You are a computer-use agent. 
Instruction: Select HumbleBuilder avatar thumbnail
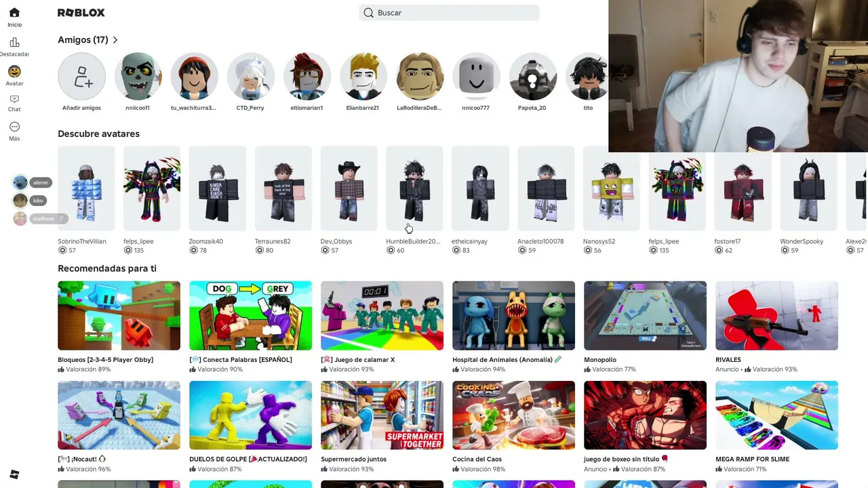coord(414,188)
